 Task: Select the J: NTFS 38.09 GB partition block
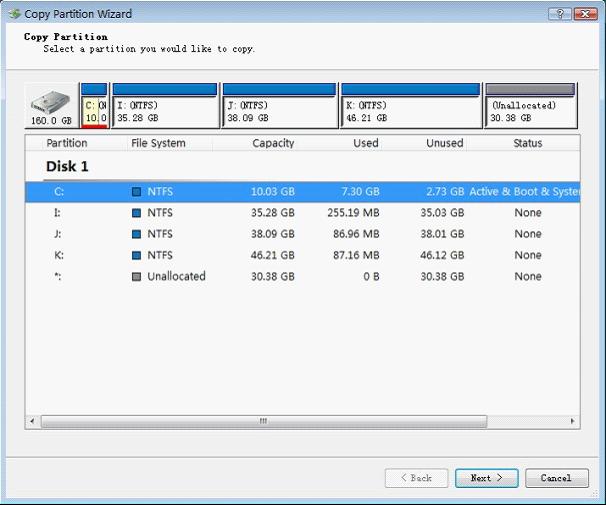(x=278, y=110)
